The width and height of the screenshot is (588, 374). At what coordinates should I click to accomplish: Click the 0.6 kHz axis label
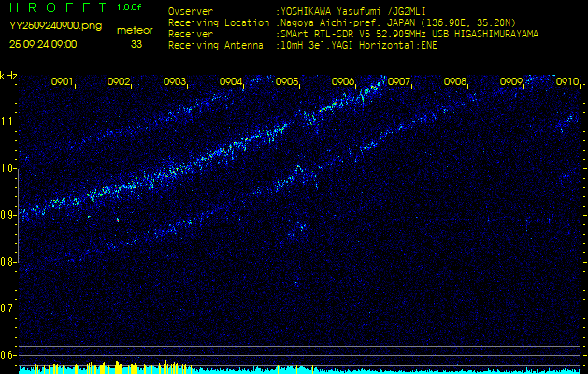(7, 355)
